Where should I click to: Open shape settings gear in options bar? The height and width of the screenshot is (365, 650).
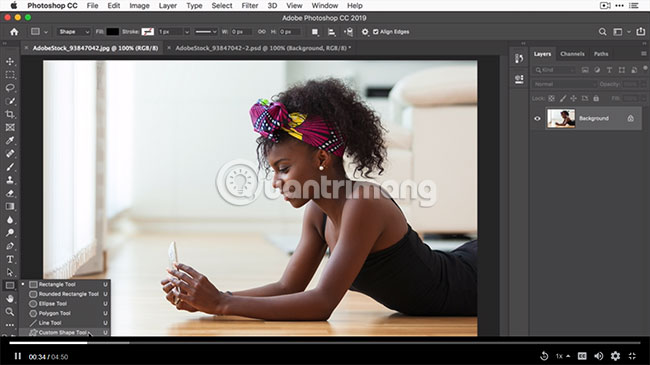[x=365, y=32]
